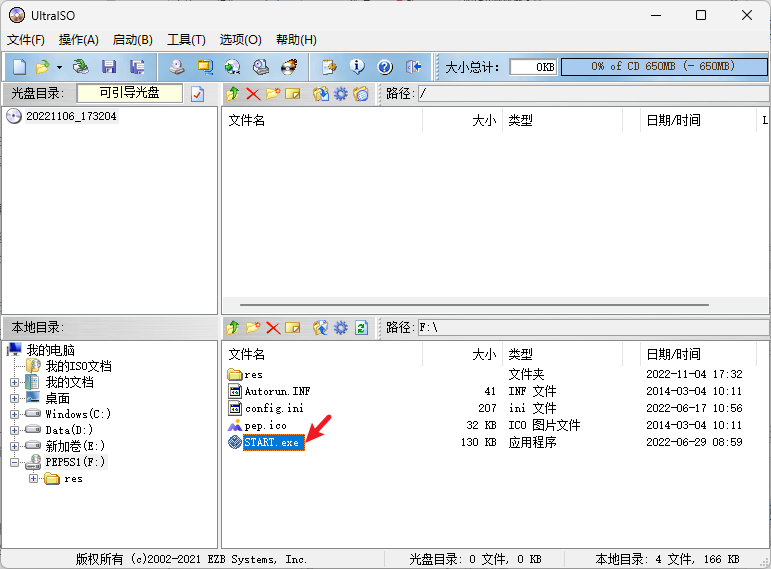Click the Exit door icon
Screen dimensions: 771x569
[x=414, y=67]
